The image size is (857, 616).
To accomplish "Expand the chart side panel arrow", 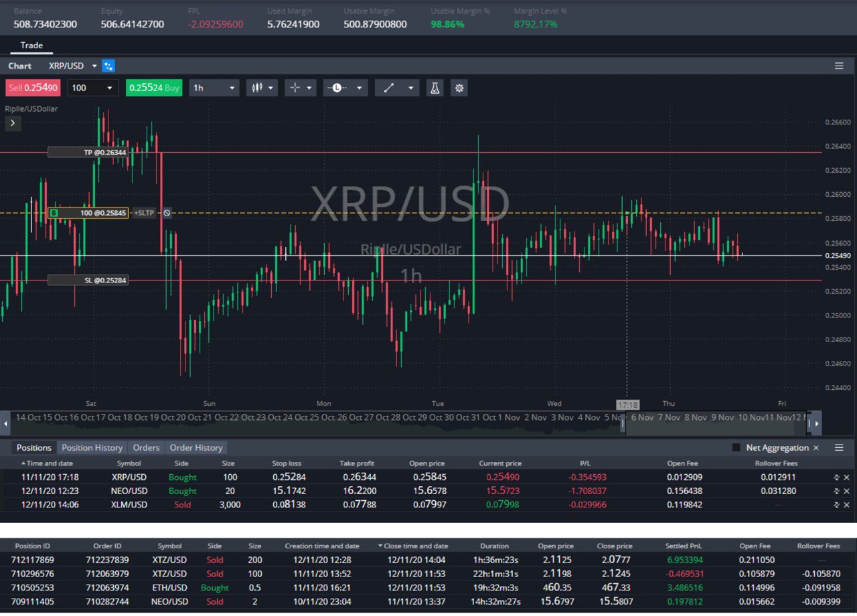I will point(13,123).
